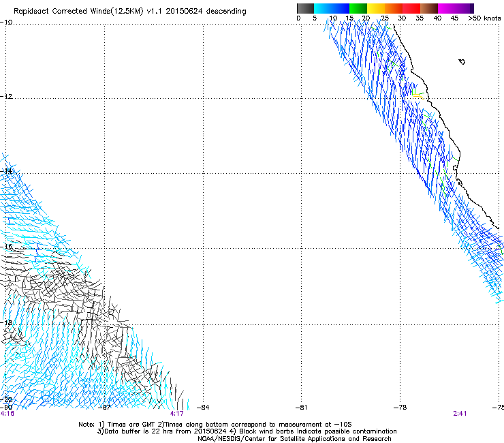Click the '30' label under the color bar
Viewport: 504px width, 443px height.
pyautogui.click(x=402, y=18)
